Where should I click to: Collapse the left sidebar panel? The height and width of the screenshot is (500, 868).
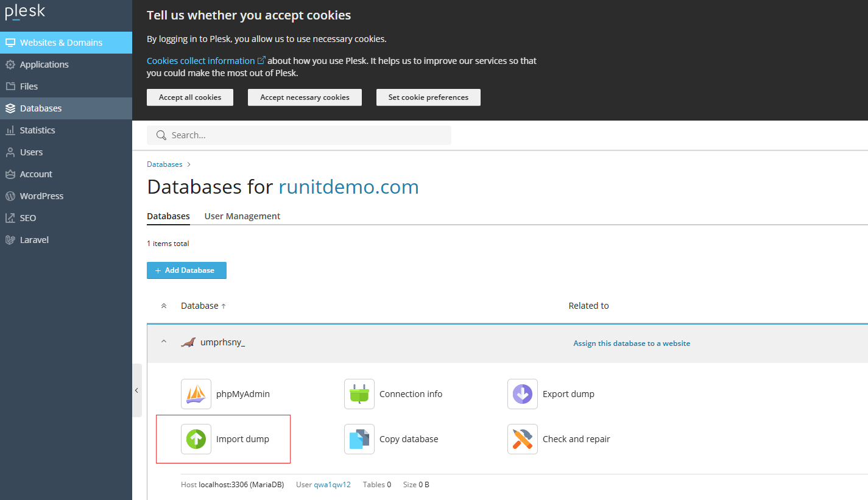[136, 390]
